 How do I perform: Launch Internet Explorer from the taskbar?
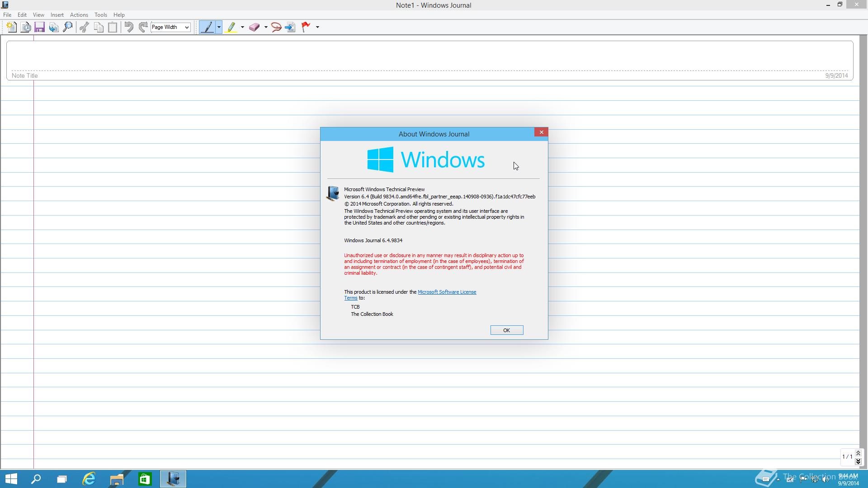(x=89, y=479)
